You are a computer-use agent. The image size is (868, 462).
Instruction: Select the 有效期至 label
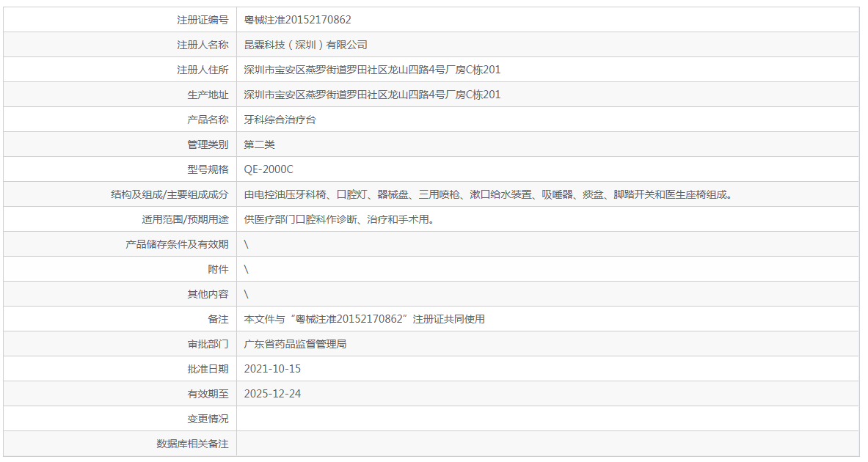pos(208,393)
